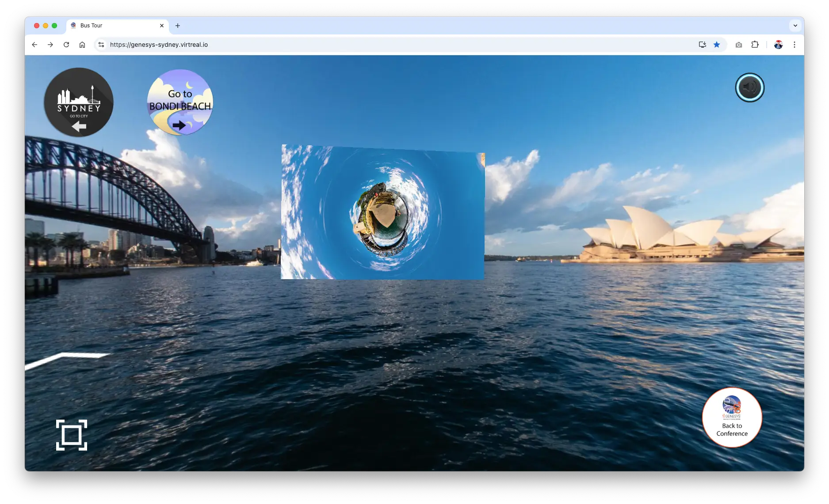Open the Sydney city scene
This screenshot has width=829, height=504.
[78, 102]
